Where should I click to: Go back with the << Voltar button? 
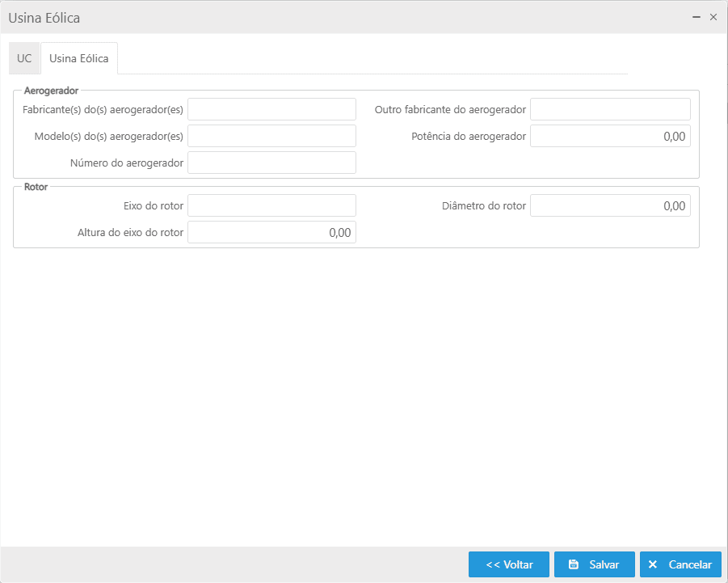coord(509,564)
